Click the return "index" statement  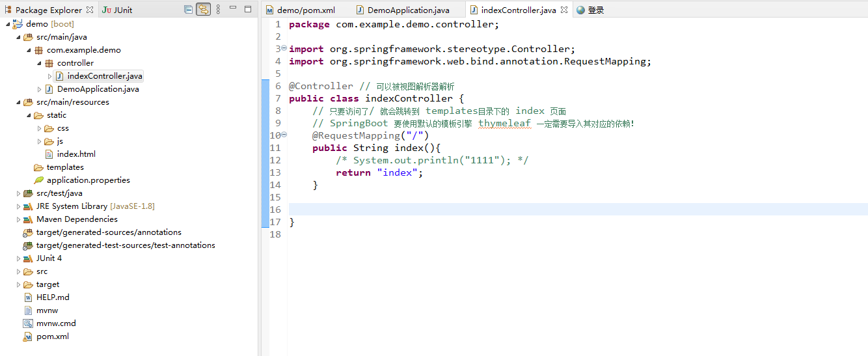click(379, 172)
